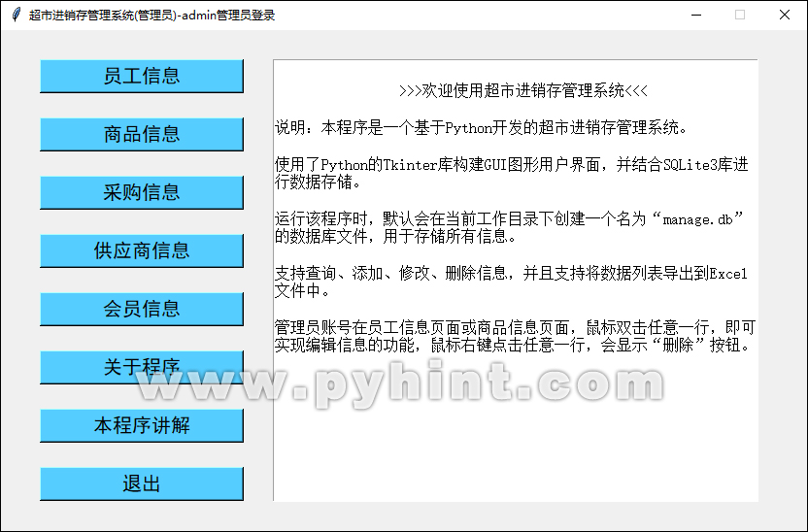This screenshot has width=808, height=532.
Task: Open the 供应商信息 supplier info page
Action: coord(142,250)
